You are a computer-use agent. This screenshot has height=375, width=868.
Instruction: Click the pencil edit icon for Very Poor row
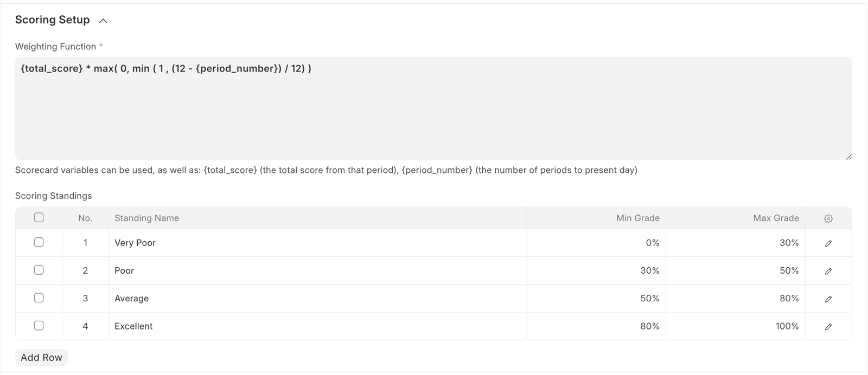tap(828, 243)
